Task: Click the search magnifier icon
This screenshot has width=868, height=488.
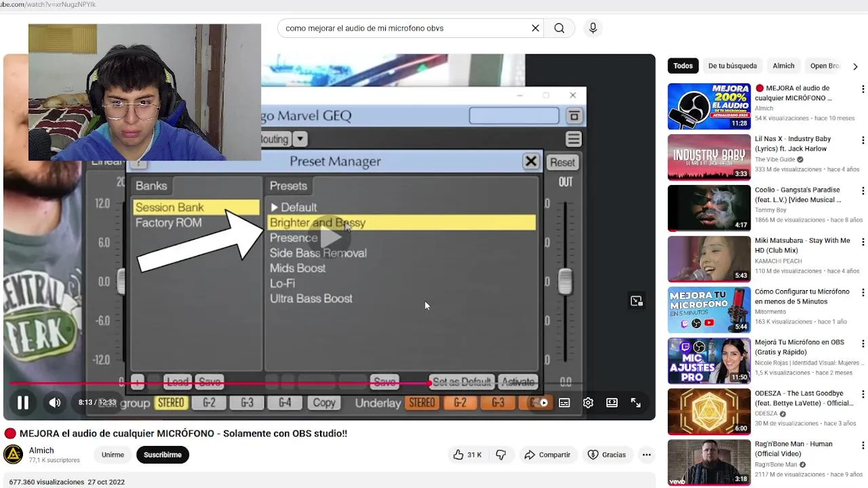Action: pos(559,28)
